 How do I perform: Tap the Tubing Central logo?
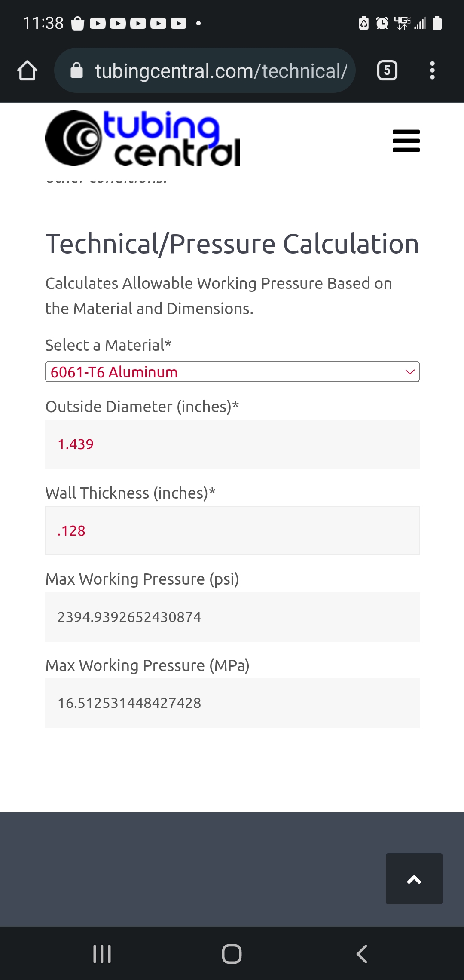pos(143,138)
